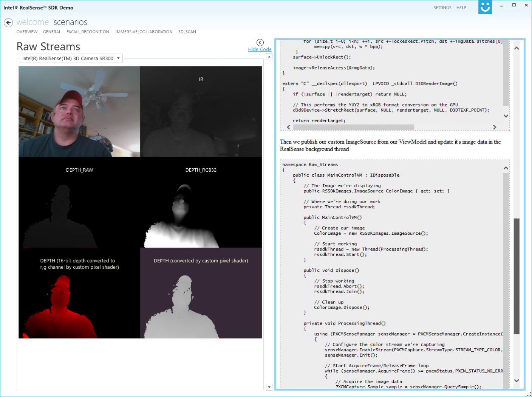Viewport: 532px width, 397px height.
Task: Open the HELP link
Action: (x=461, y=8)
